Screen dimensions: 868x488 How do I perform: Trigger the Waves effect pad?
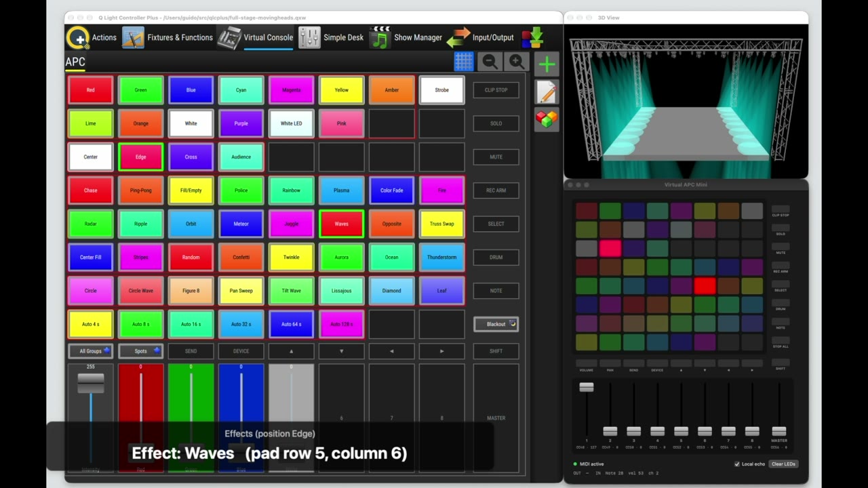[342, 224]
